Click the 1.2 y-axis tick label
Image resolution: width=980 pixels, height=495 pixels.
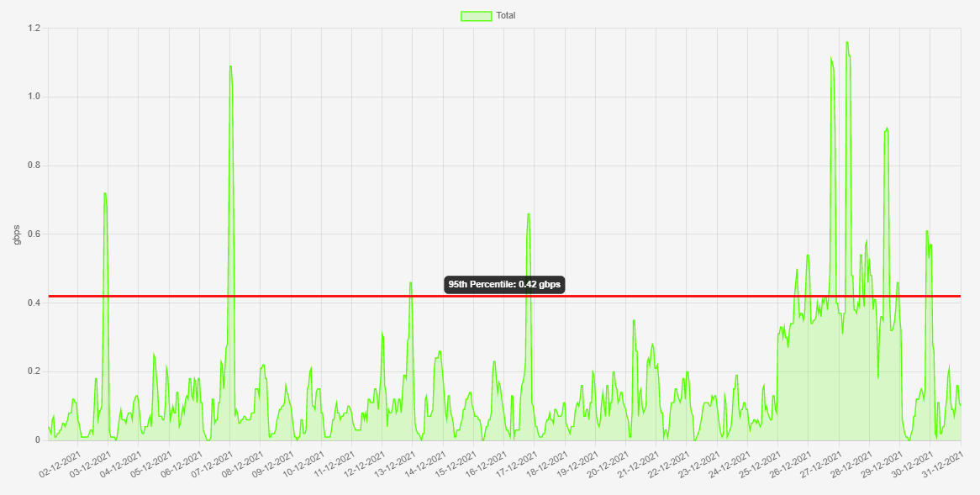(x=34, y=29)
